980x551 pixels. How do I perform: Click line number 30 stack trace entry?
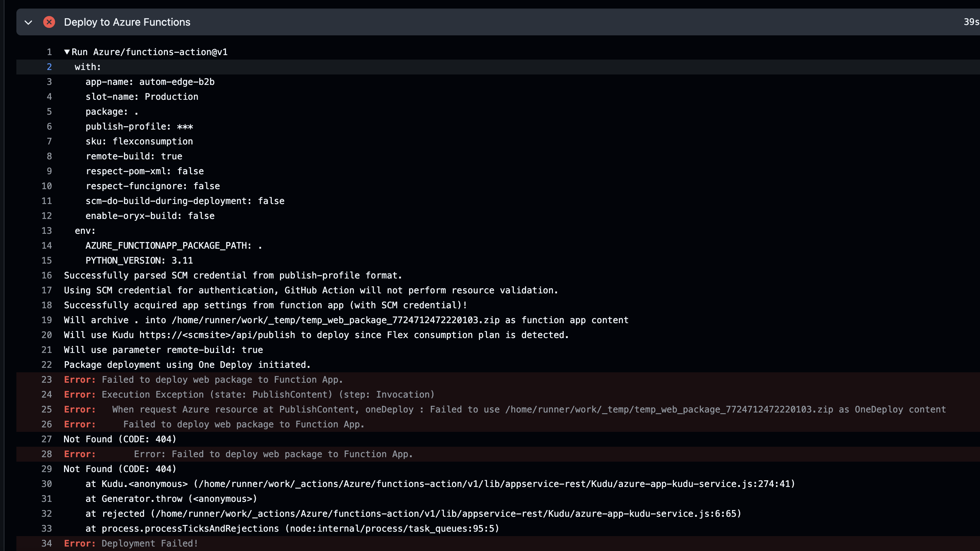pos(47,484)
